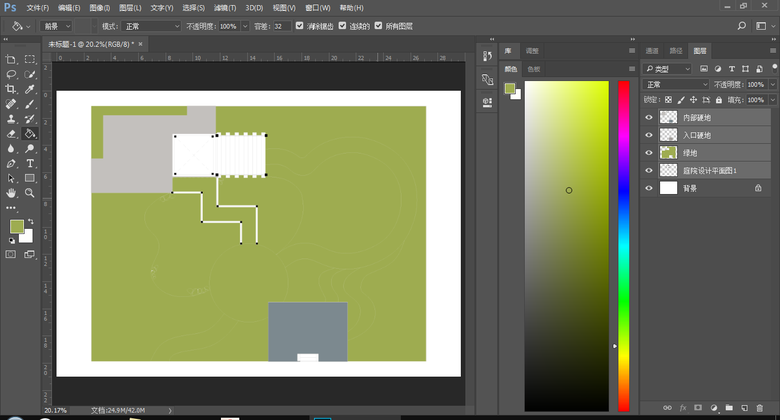Hide the 绿地 layer

tap(649, 153)
